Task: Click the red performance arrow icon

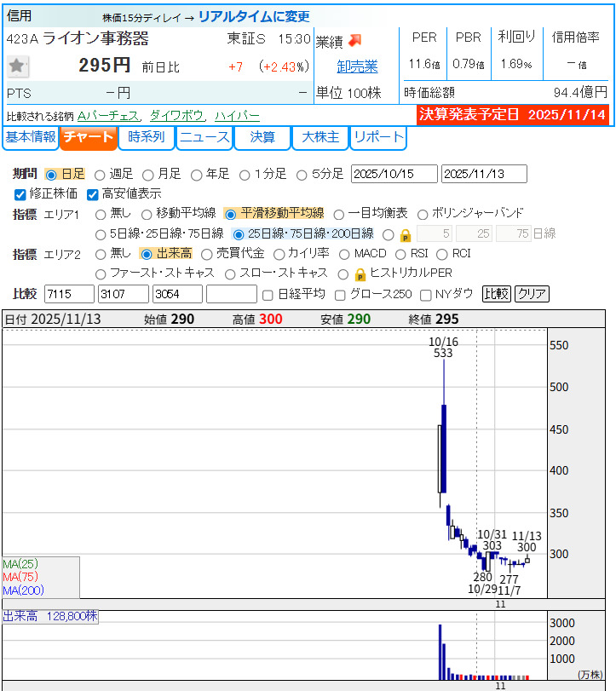Action: point(354,41)
